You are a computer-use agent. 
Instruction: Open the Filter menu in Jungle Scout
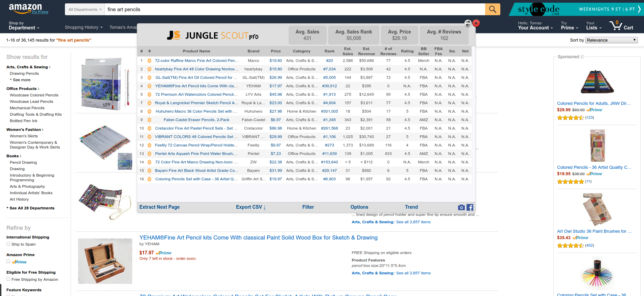(x=308, y=207)
